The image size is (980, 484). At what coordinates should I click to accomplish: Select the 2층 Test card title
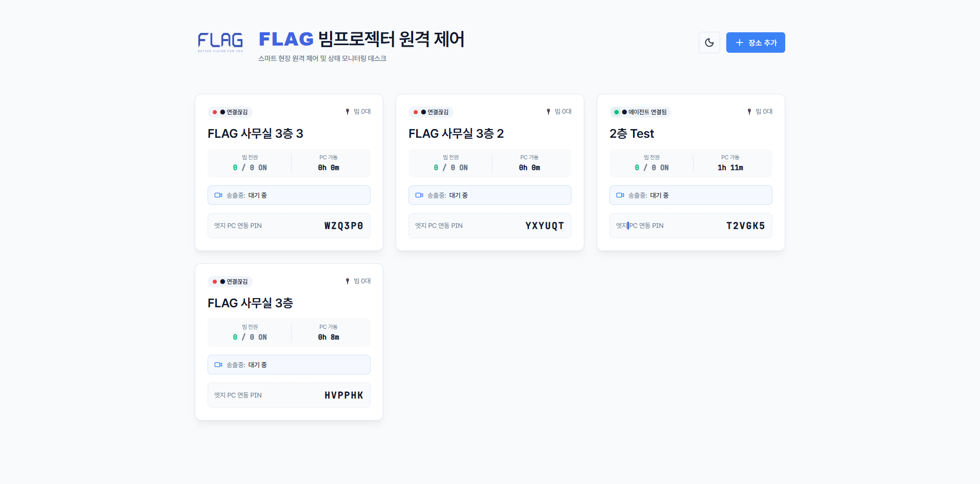[631, 133]
